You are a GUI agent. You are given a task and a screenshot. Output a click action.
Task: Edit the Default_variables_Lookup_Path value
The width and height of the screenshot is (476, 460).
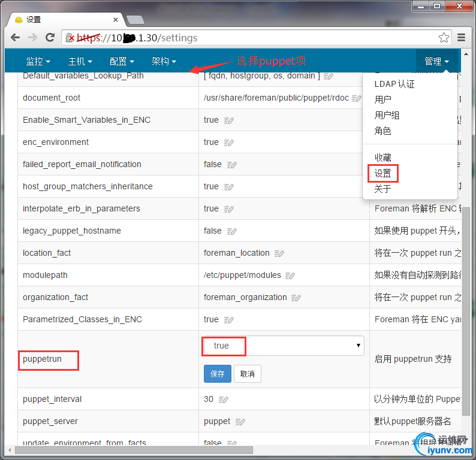click(x=328, y=76)
